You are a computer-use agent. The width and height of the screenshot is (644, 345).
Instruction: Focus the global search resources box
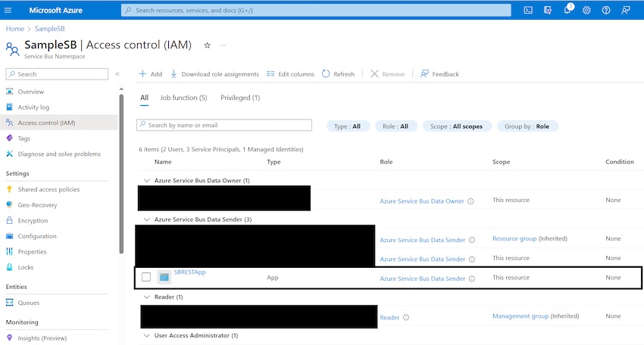tap(316, 11)
